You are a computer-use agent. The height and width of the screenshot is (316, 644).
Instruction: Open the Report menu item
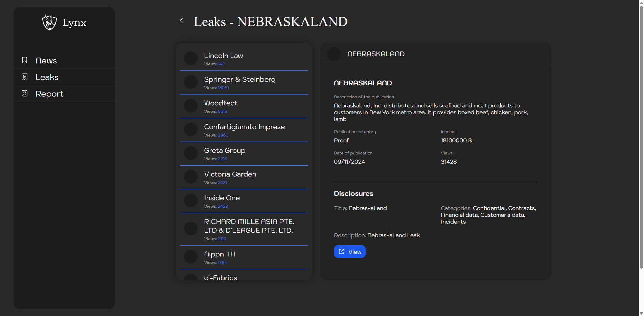click(x=49, y=94)
